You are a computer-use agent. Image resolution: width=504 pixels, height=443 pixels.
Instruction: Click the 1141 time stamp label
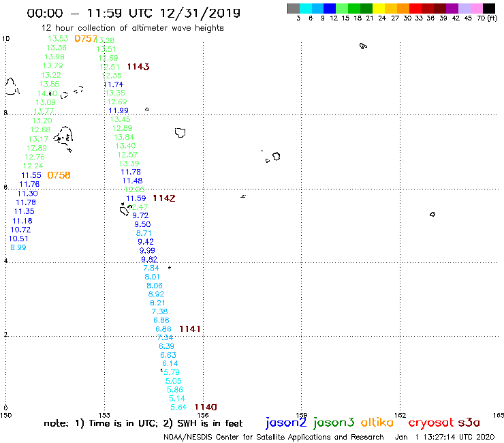point(189,329)
